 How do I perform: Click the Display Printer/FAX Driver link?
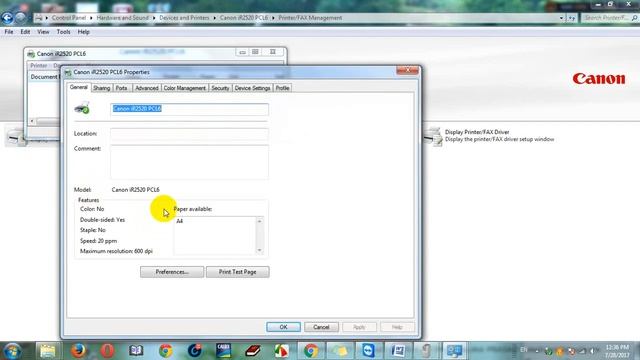[477, 132]
